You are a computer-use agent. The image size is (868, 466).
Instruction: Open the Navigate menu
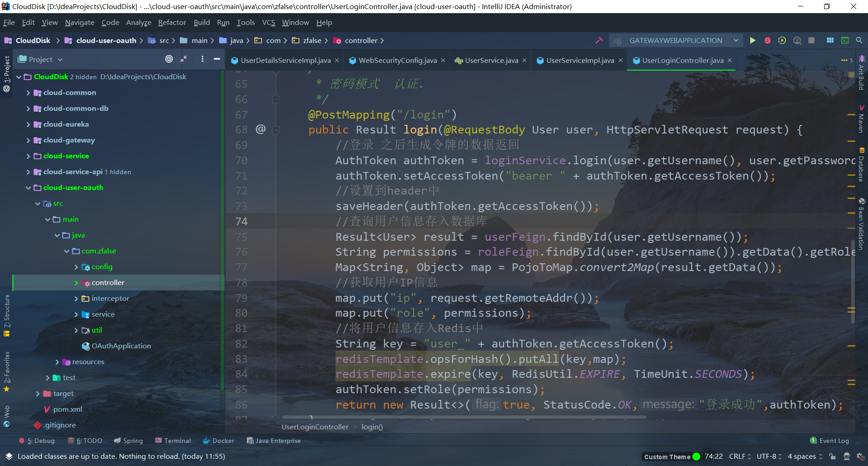click(x=80, y=22)
